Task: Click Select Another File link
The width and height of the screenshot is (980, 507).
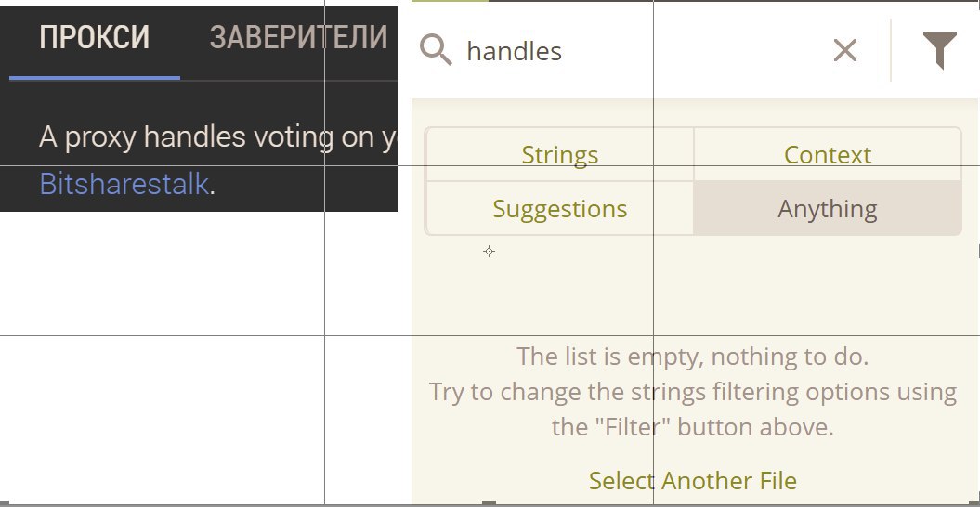Action: (692, 480)
